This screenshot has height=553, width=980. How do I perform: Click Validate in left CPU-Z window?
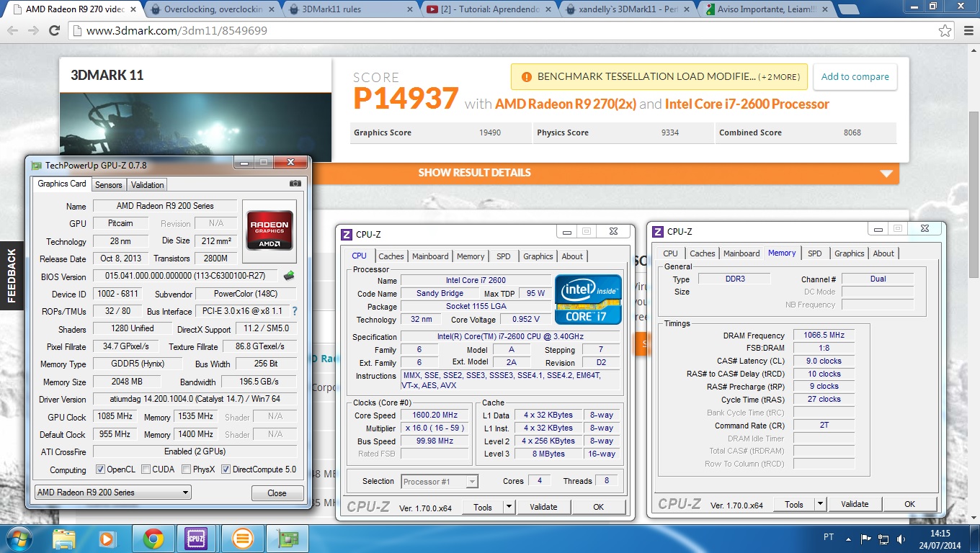click(543, 507)
